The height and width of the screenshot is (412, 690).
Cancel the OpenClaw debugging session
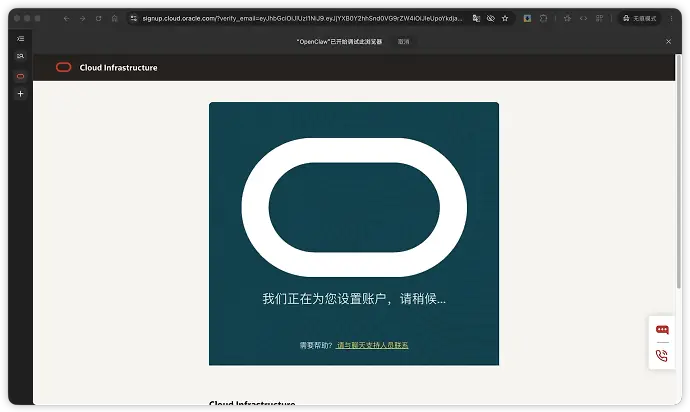tap(404, 41)
